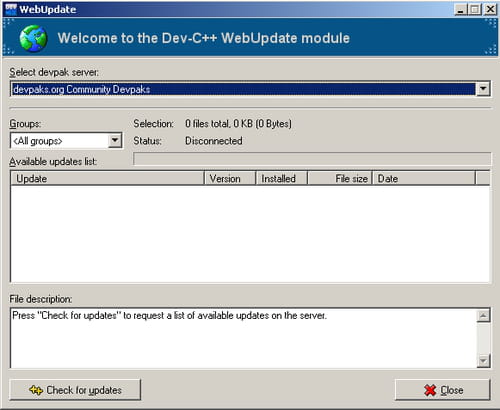This screenshot has width=500, height=410.
Task: Sort list by File size column header
Action: (x=340, y=178)
